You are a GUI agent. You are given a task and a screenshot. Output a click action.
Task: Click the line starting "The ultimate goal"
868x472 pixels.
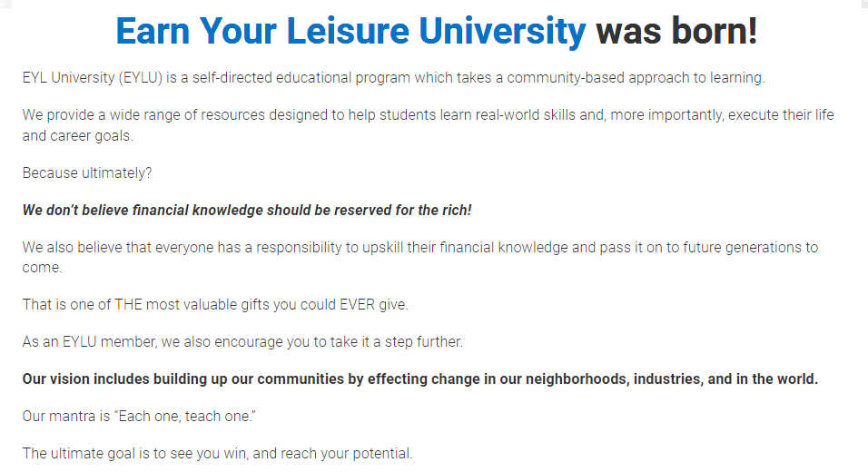point(218,454)
